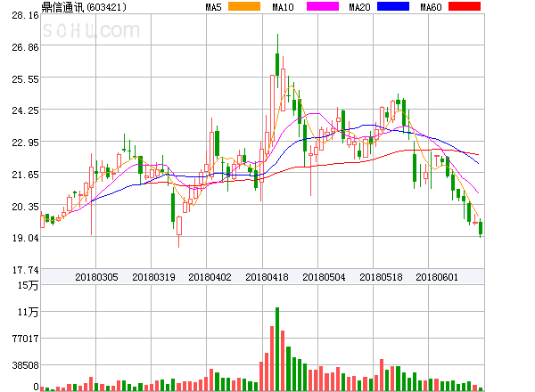Click the 20180518 date label
Viewport: 535px width, 392px height.
tap(381, 277)
